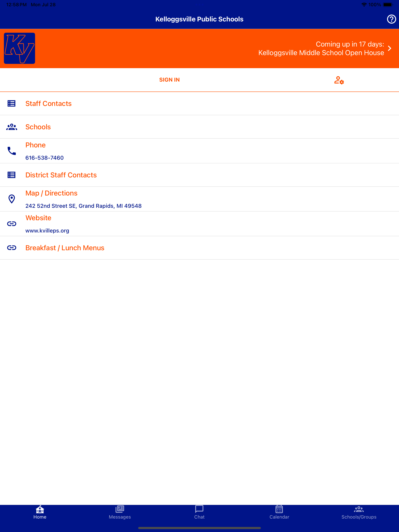
Task: Tap the 12:58 PM clock
Action: 16,4
